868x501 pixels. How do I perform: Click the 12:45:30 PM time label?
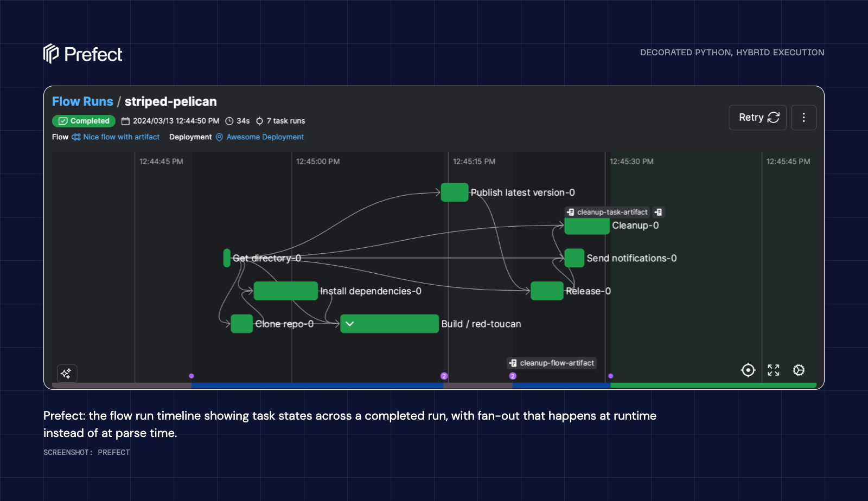(631, 162)
